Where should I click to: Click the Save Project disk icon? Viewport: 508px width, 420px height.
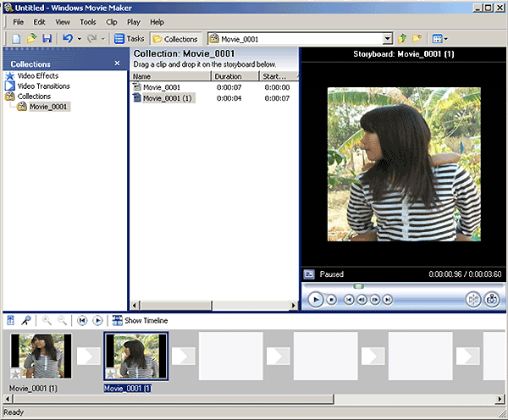(47, 39)
